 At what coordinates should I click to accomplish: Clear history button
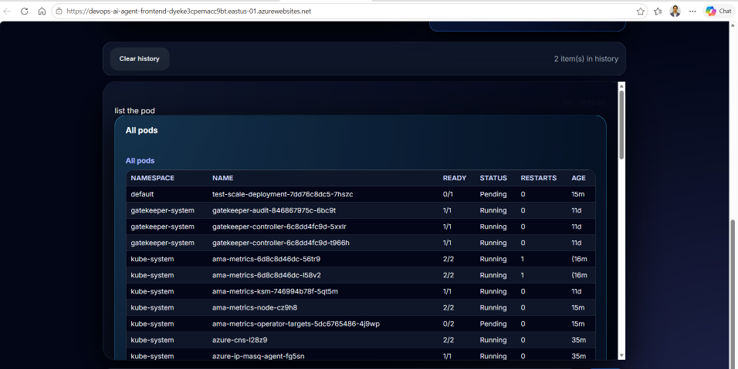(139, 59)
